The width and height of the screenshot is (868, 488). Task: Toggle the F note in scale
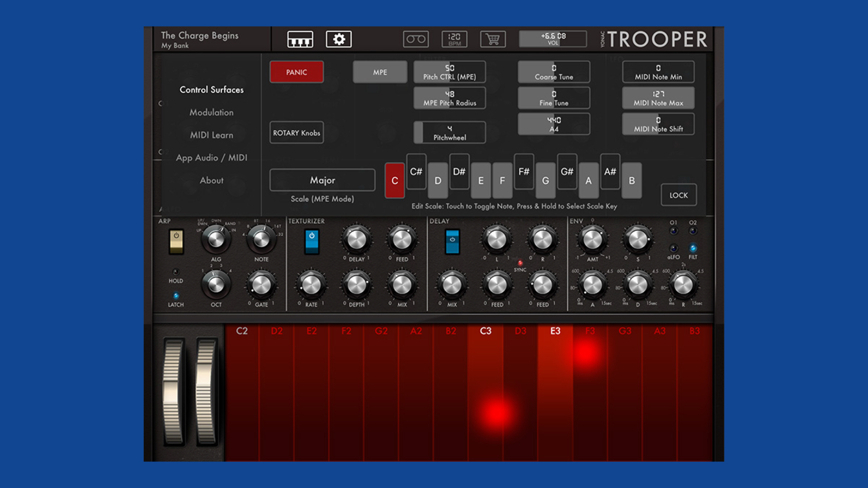tap(502, 180)
